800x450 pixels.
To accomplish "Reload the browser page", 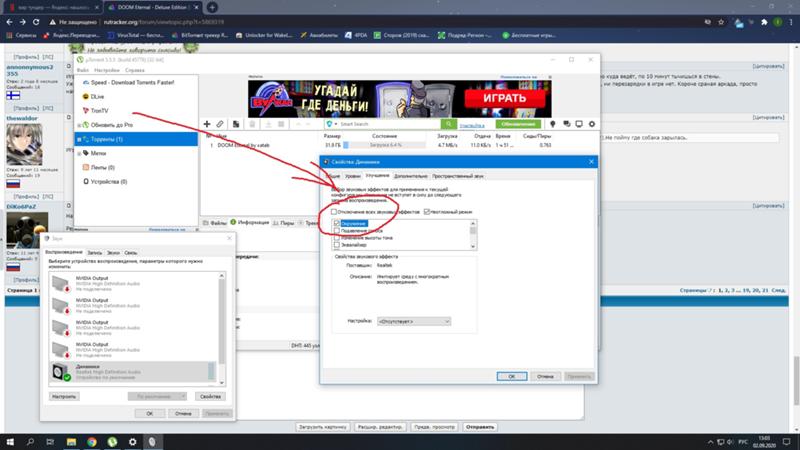I will coord(36,22).
